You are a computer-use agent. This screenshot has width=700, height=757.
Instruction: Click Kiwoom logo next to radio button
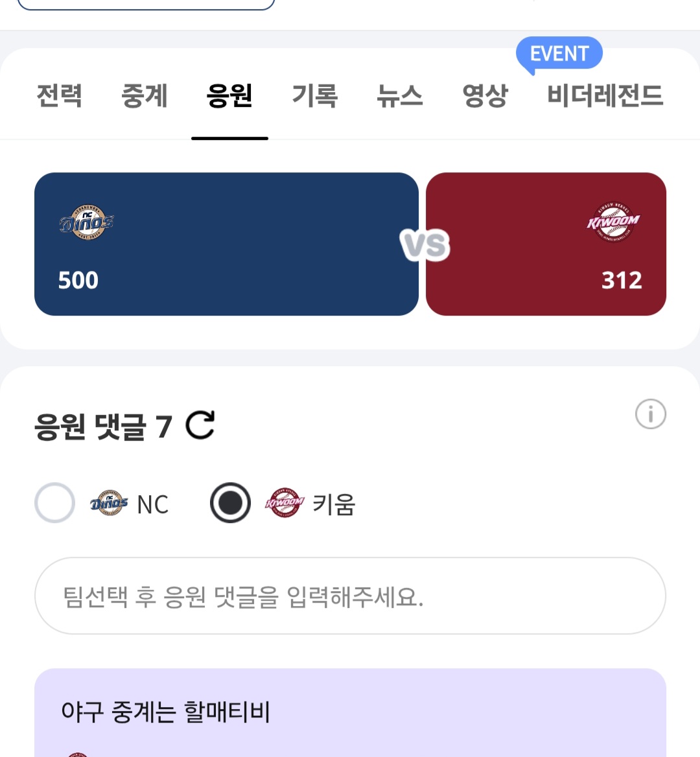(285, 503)
